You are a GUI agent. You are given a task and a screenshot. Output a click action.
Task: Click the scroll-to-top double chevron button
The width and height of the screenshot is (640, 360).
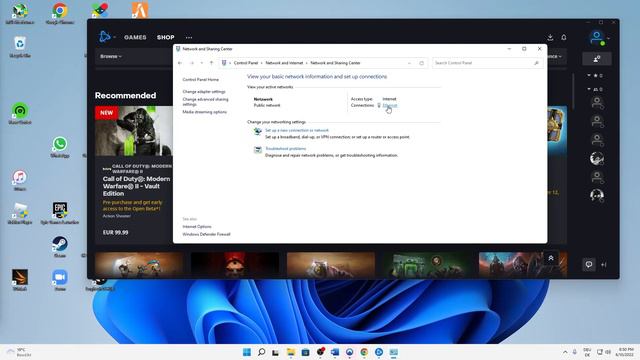(x=551, y=258)
